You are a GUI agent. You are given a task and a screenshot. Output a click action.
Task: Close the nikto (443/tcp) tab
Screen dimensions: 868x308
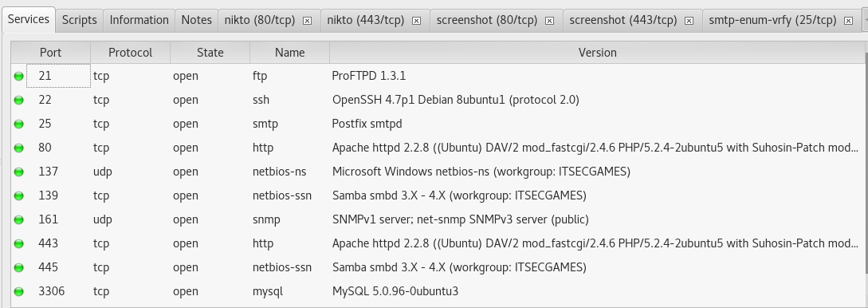pyautogui.click(x=417, y=21)
